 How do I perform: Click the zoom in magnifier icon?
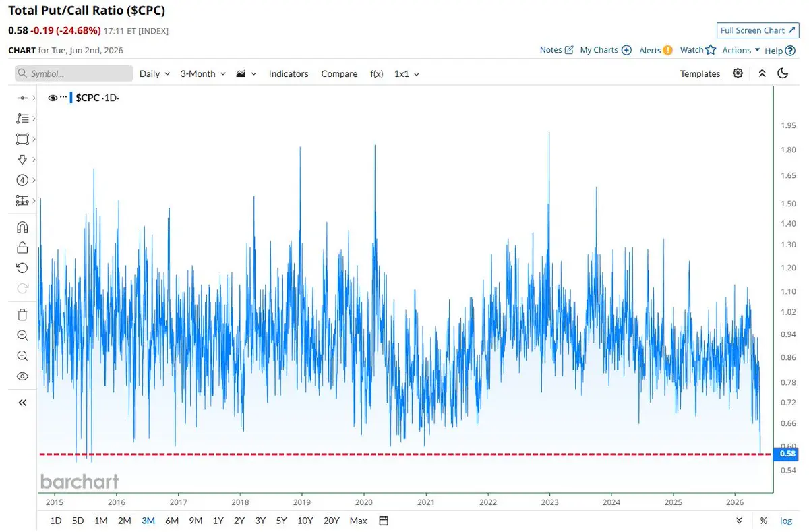(x=22, y=335)
